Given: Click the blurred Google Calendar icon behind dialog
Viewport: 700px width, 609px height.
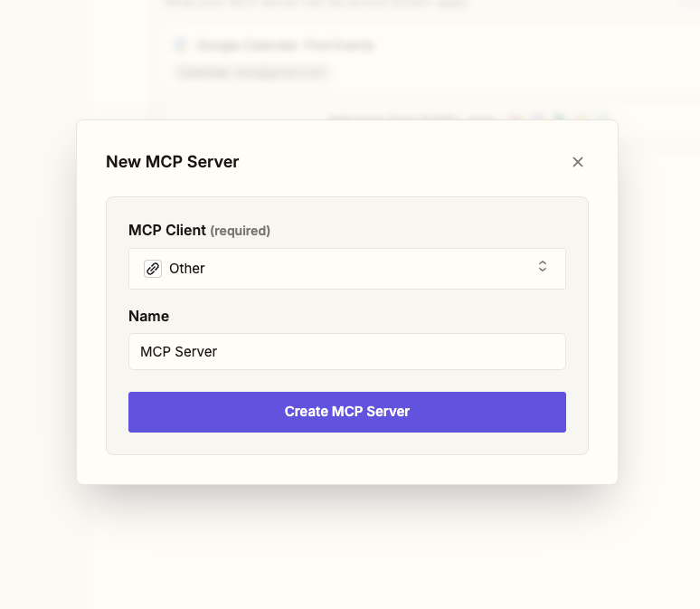Looking at the screenshot, I should click(181, 45).
